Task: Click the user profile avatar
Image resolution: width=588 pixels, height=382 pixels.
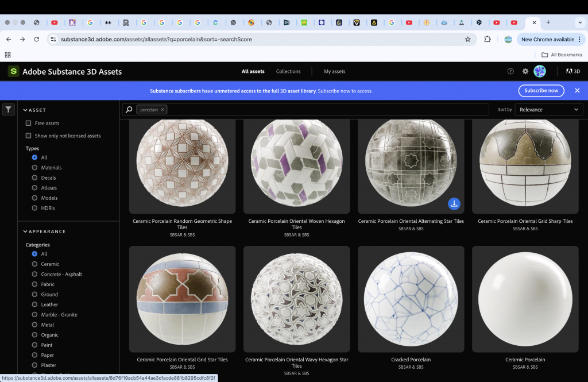Action: coord(539,71)
